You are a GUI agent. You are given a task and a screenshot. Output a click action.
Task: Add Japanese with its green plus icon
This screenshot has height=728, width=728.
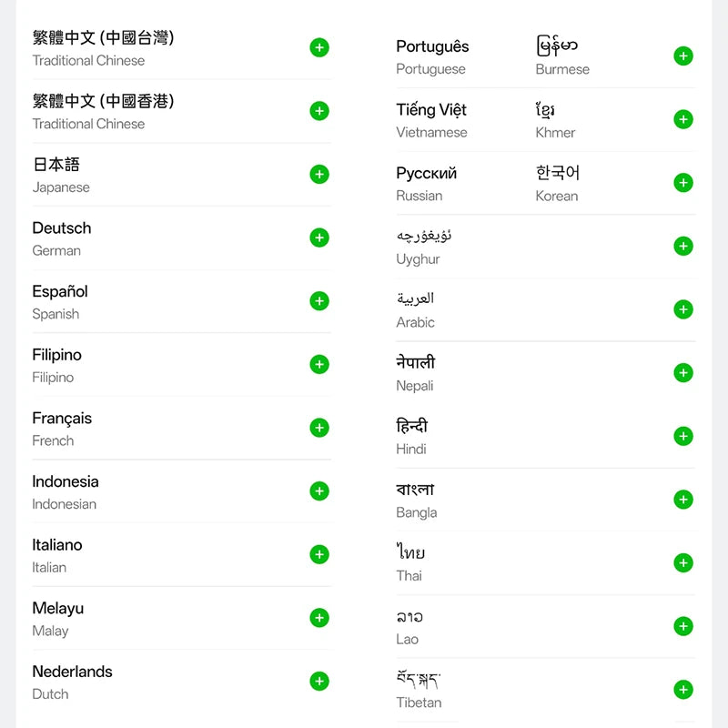(319, 174)
